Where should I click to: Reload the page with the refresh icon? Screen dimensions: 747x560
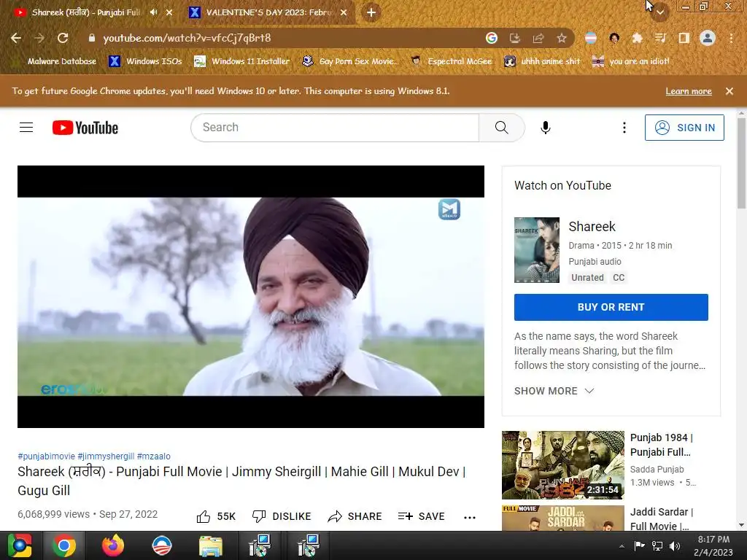(63, 38)
